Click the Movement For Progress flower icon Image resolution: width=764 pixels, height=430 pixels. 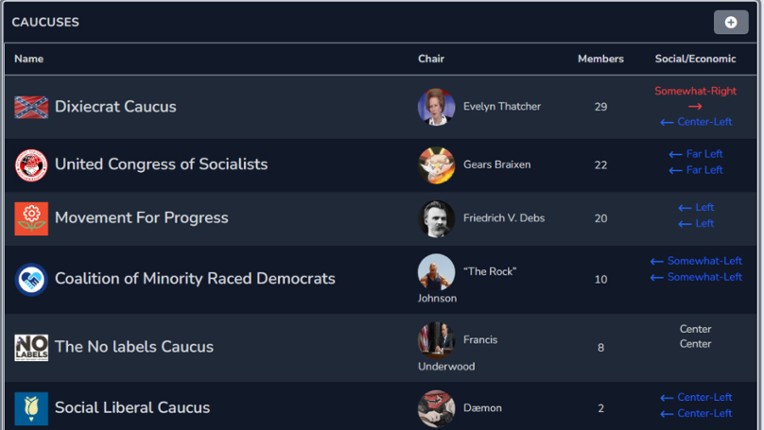tap(31, 218)
